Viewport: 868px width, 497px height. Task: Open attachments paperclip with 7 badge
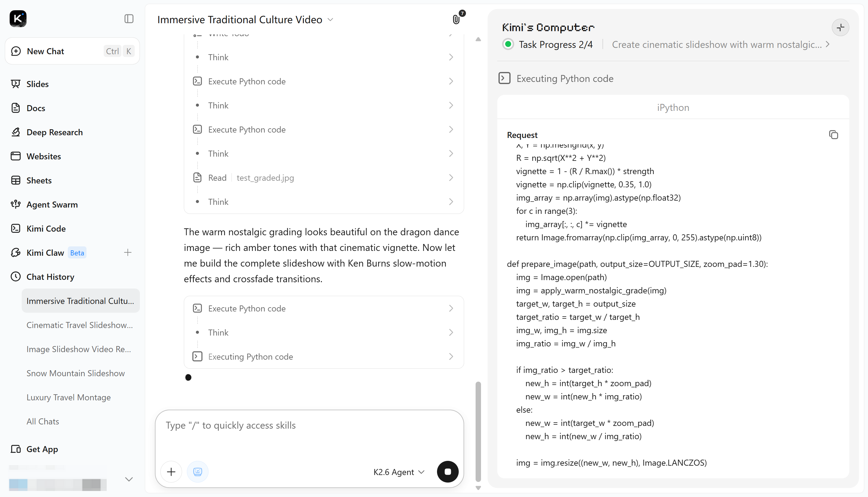(457, 19)
